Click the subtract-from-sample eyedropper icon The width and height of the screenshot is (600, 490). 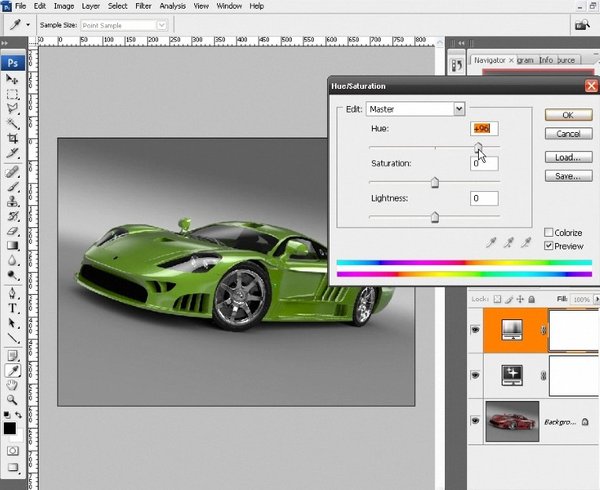tap(525, 241)
